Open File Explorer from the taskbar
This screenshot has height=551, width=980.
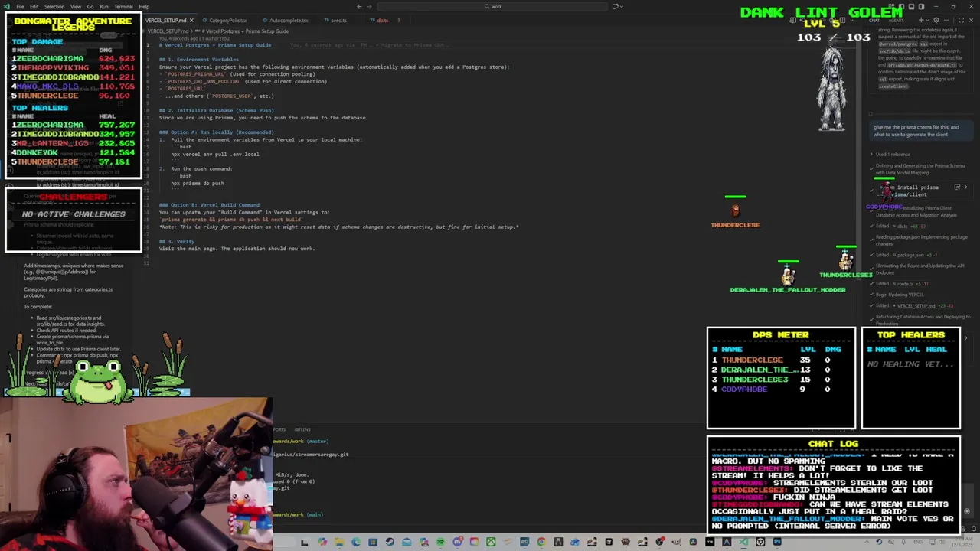[339, 542]
